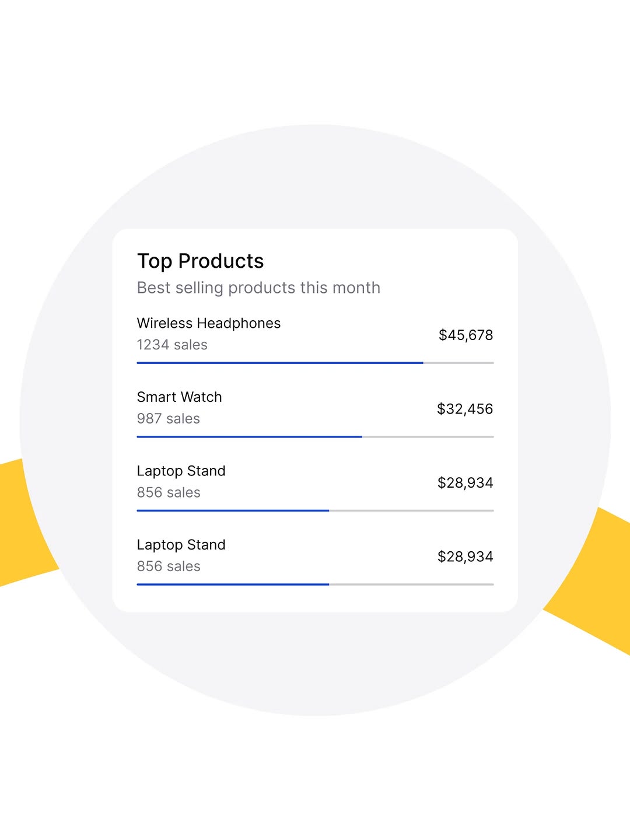Click the 1234 sales label
The width and height of the screenshot is (630, 840).
(171, 345)
